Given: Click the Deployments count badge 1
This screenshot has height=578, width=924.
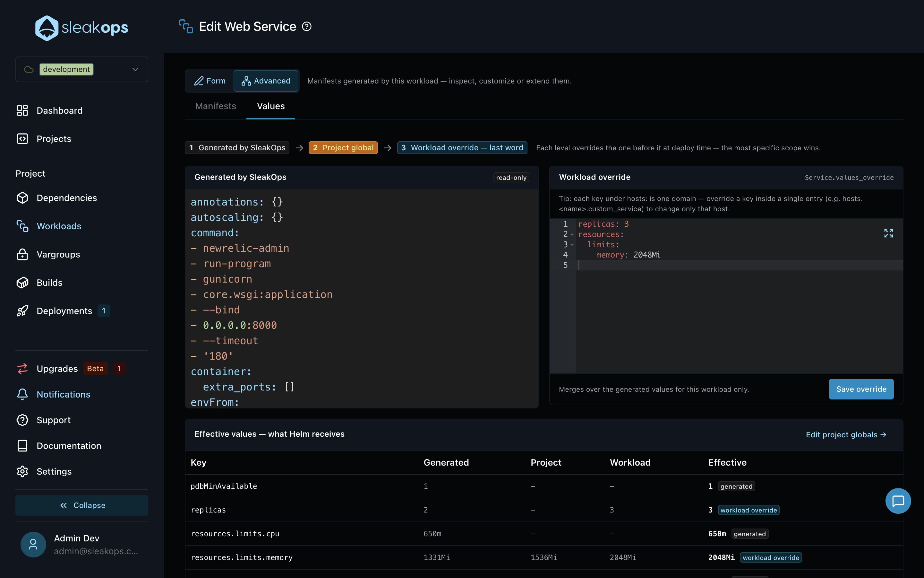Looking at the screenshot, I should point(104,311).
